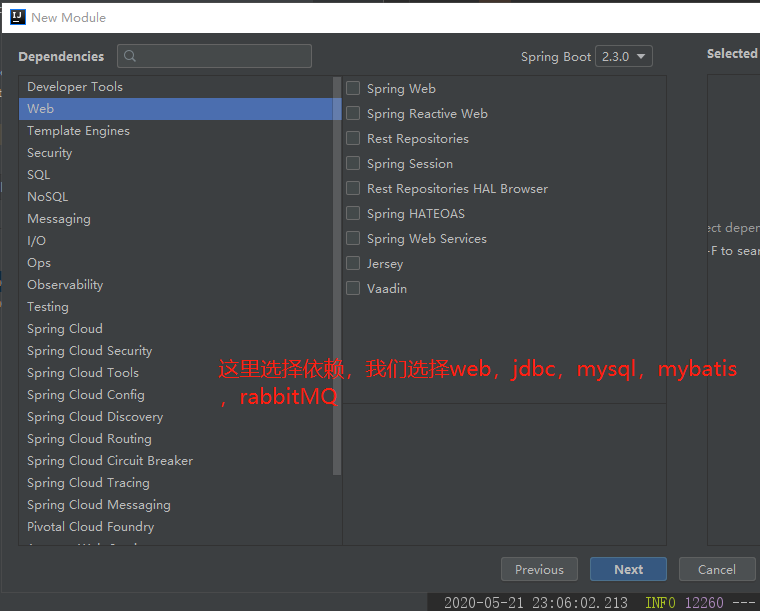Choose Spring Cloud Messaging category

coord(176,505)
